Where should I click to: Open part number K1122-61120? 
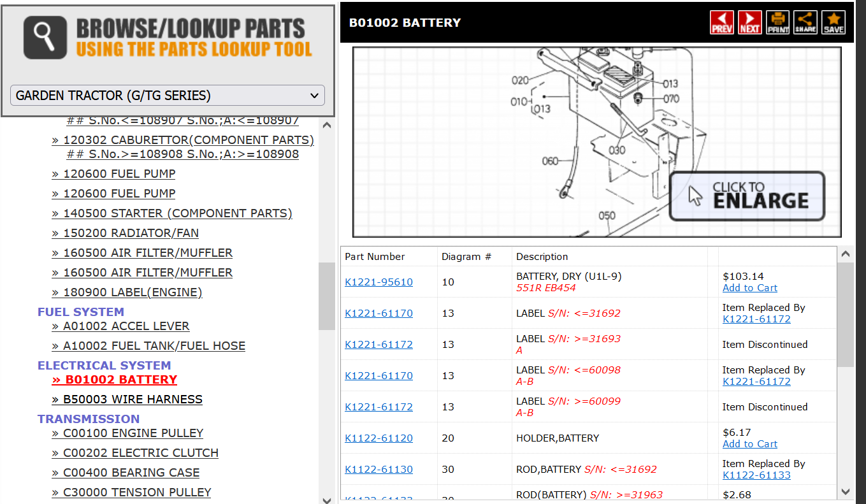click(x=379, y=438)
